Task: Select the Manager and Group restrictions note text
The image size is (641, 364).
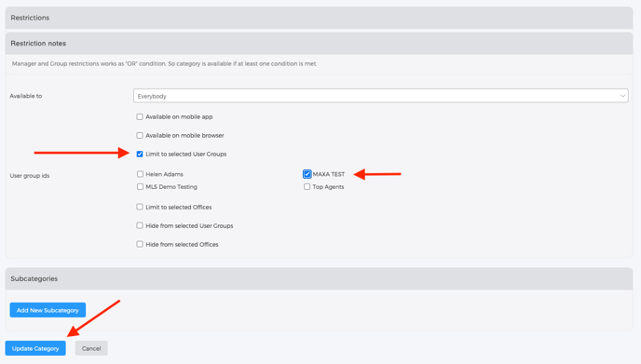Action: tap(164, 63)
